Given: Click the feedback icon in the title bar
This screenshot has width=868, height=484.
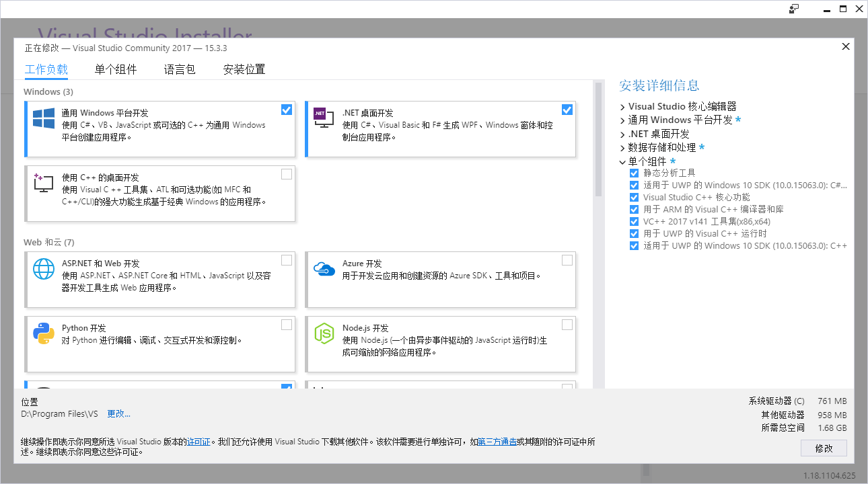Looking at the screenshot, I should [794, 9].
